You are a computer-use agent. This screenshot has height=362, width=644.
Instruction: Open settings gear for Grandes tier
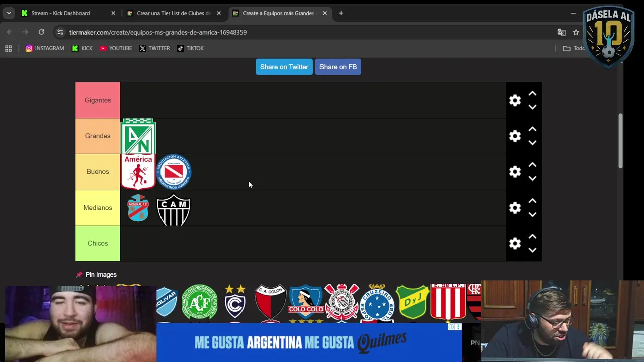(515, 136)
